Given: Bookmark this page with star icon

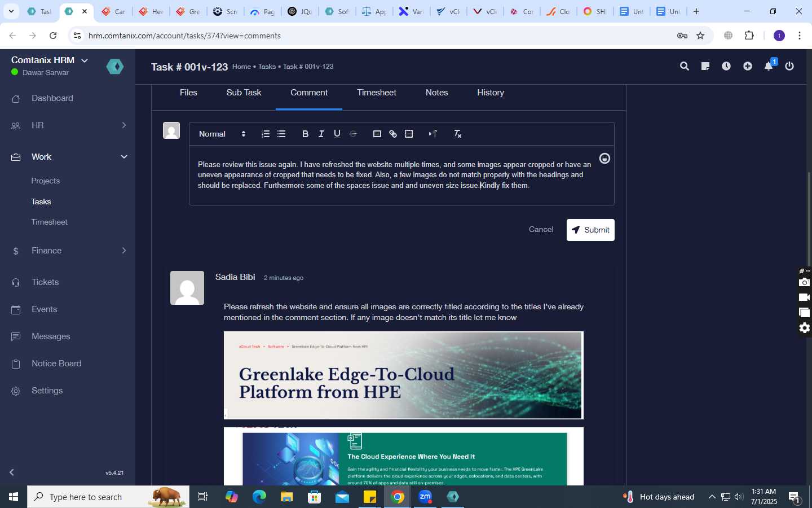Looking at the screenshot, I should 700,36.
